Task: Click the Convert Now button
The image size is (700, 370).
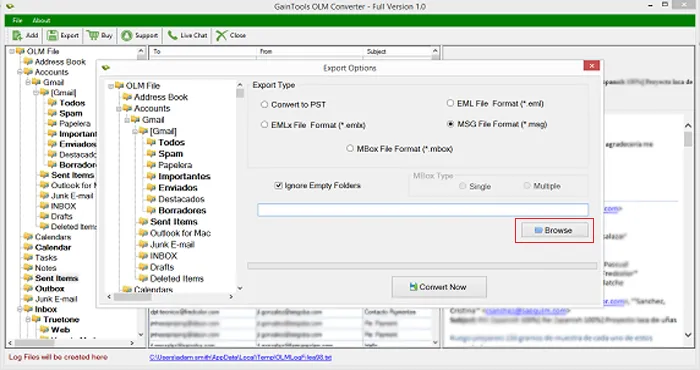Action: click(439, 287)
